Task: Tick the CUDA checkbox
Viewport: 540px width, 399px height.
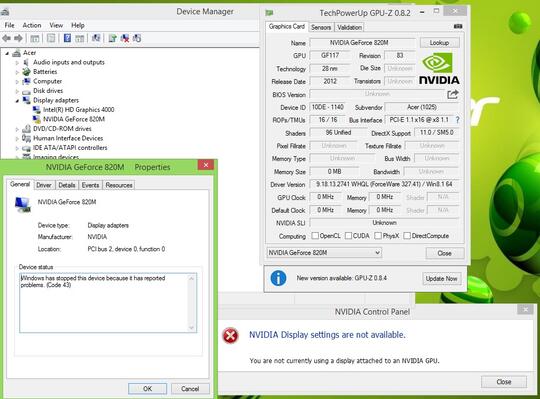Action: (x=348, y=235)
